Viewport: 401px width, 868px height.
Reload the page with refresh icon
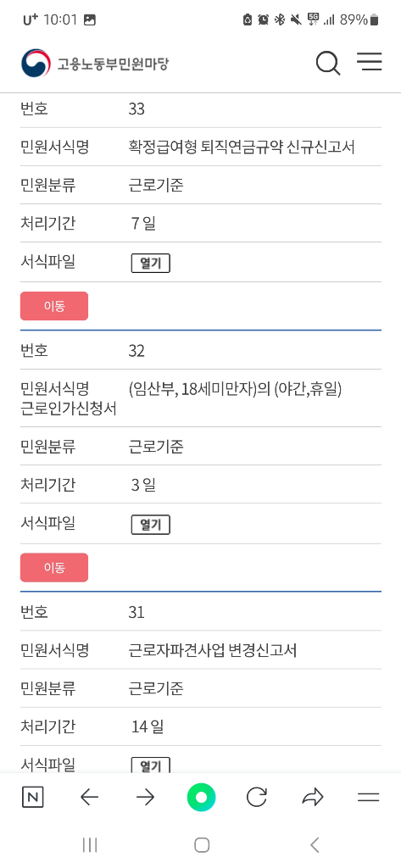256,797
